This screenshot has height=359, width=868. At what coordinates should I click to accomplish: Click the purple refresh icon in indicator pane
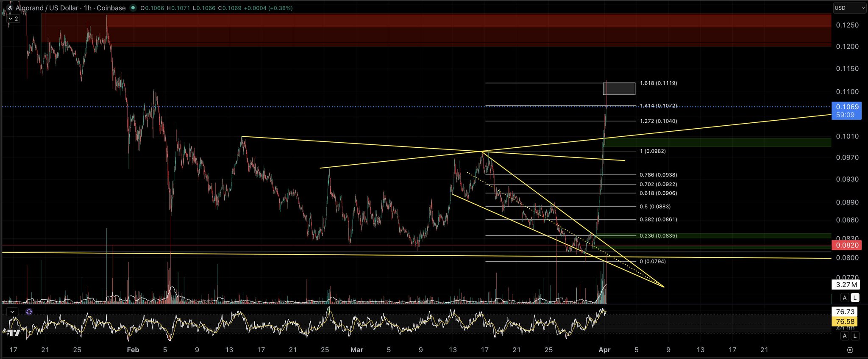[x=29, y=312]
